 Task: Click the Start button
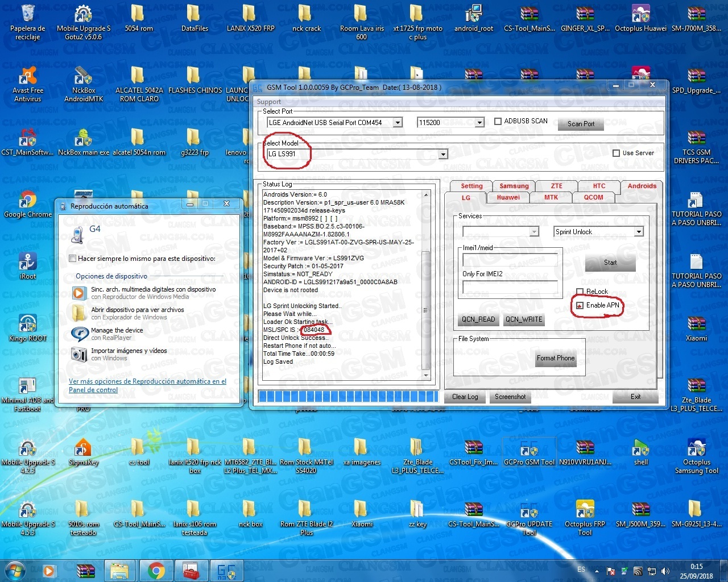[610, 263]
